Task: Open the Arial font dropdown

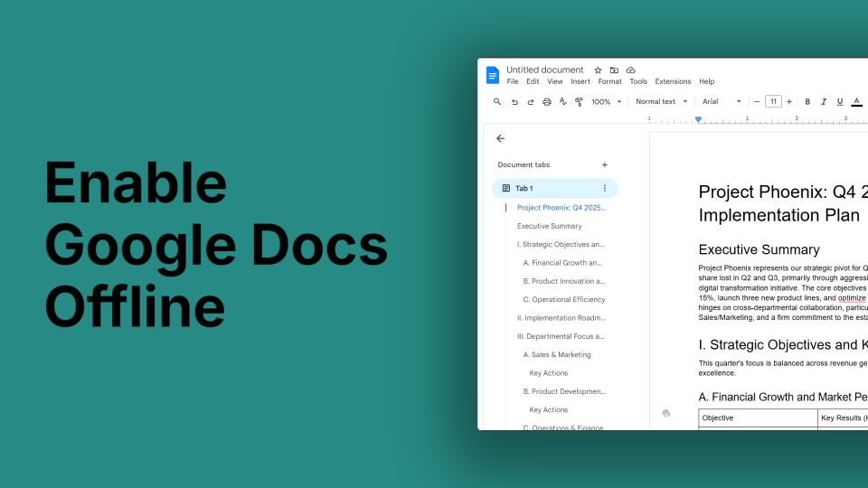Action: click(x=722, y=102)
